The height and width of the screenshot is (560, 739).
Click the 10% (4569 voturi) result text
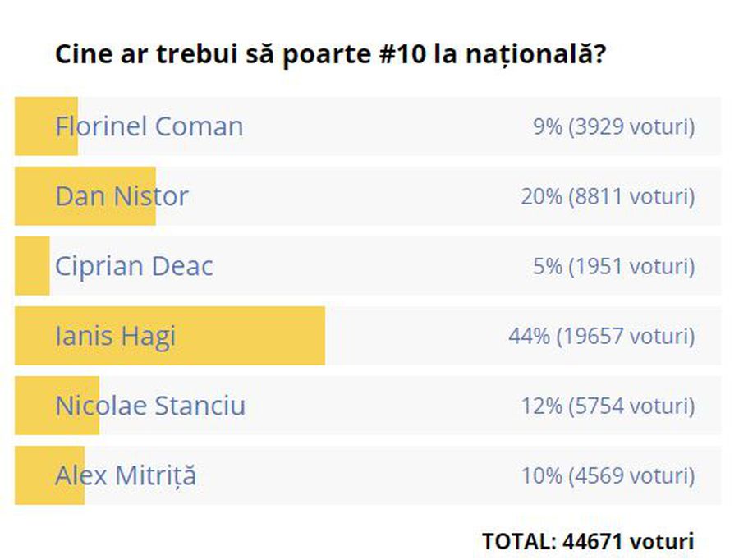[x=608, y=475]
